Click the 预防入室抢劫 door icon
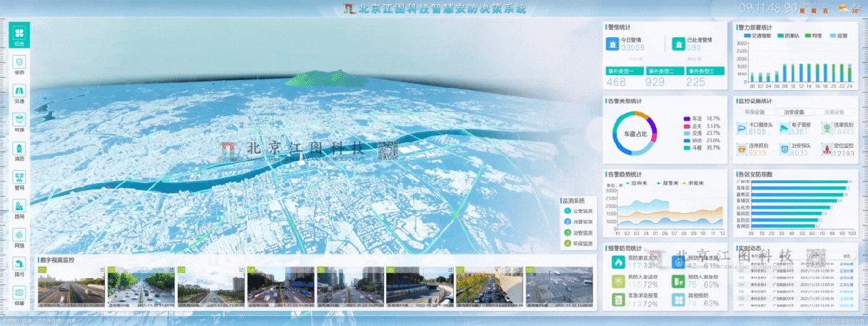The image size is (868, 326). point(677,281)
